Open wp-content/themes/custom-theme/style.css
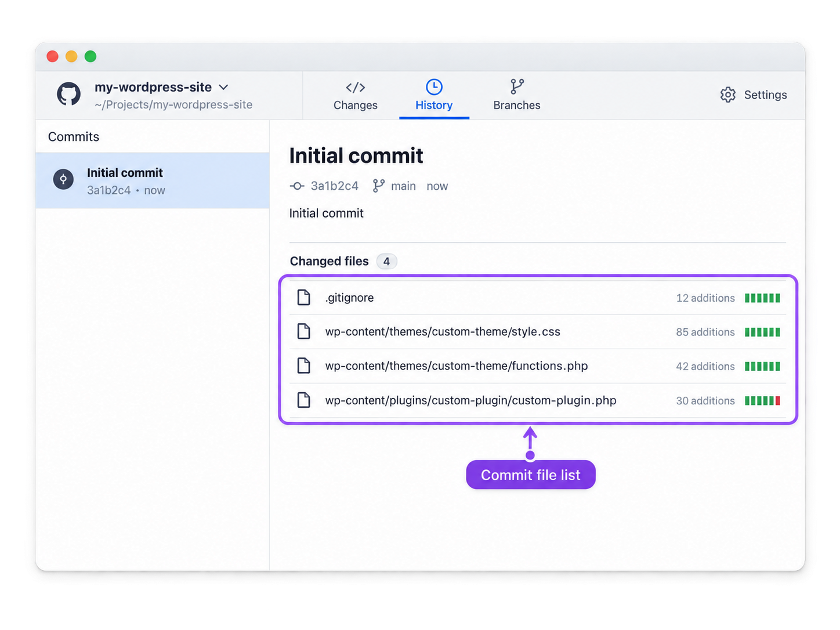The image size is (840, 630). (538, 332)
